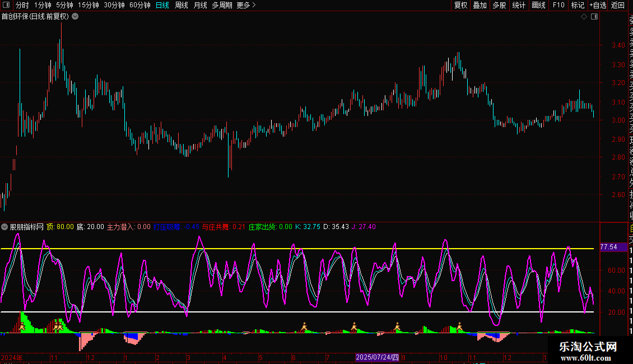Expand the 首创环保 chart title dropdown
Screen dimensions: 633x364
75,17
